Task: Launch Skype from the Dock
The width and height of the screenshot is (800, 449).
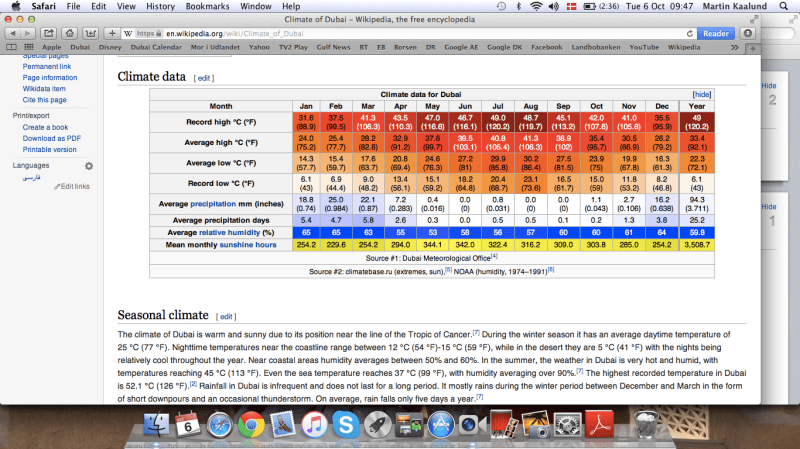Action: coord(346,427)
